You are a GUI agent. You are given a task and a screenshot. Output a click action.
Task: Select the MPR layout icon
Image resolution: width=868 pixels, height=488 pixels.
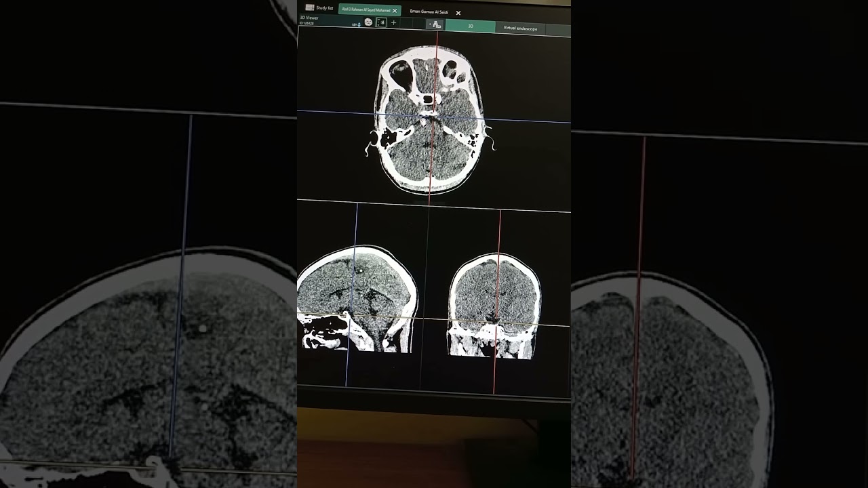click(x=381, y=22)
